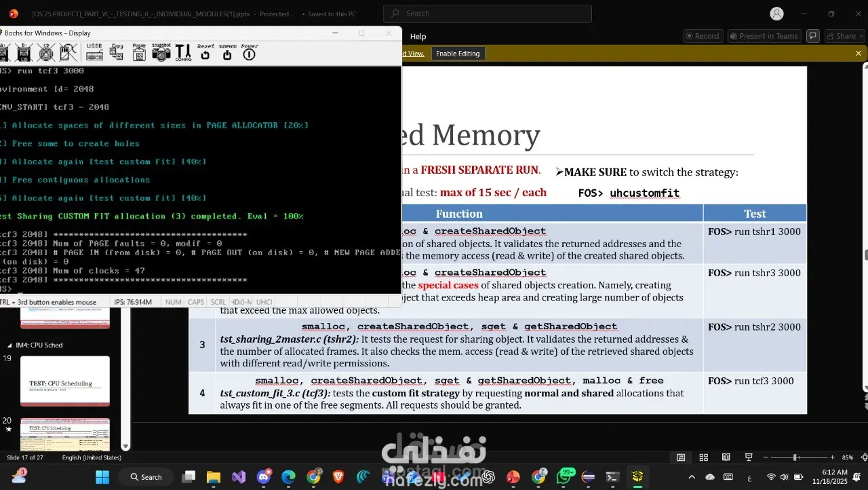
Task: Switch to Slide Sorter view
Action: (704, 457)
